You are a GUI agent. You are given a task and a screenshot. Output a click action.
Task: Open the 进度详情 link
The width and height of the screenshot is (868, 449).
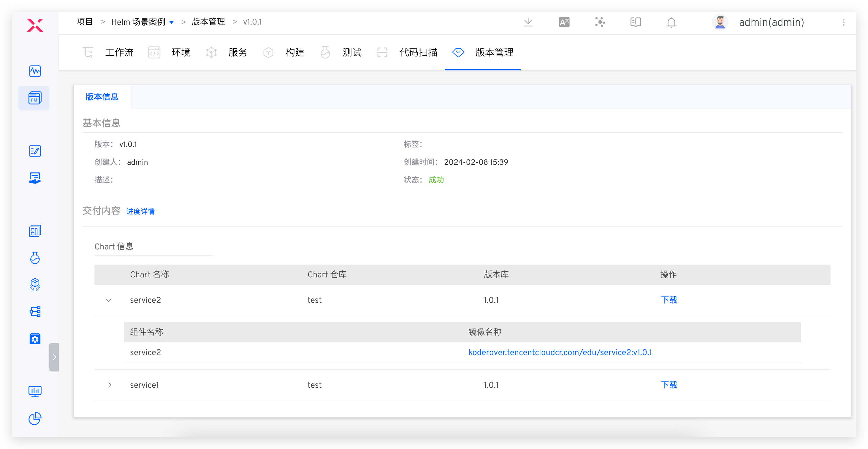[140, 211]
